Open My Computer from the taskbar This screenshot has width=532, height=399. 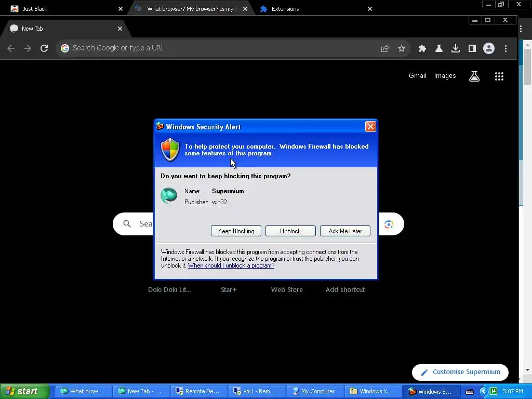pos(314,392)
